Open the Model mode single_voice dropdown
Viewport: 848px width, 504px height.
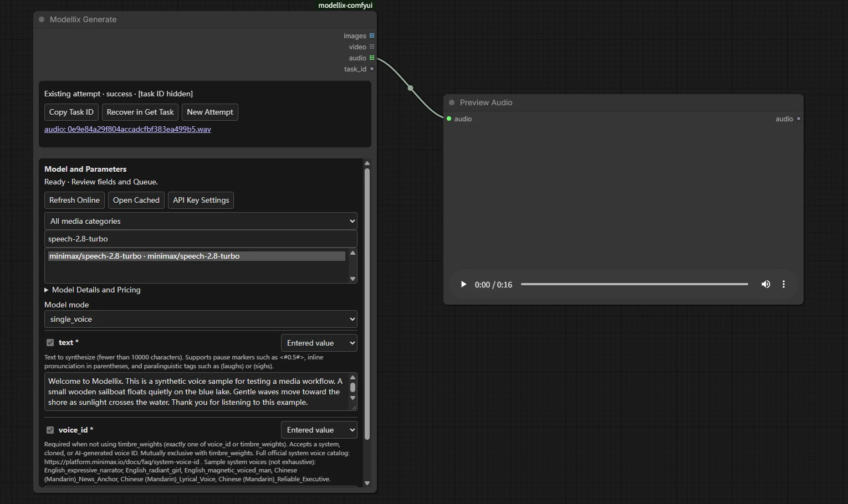pos(201,319)
